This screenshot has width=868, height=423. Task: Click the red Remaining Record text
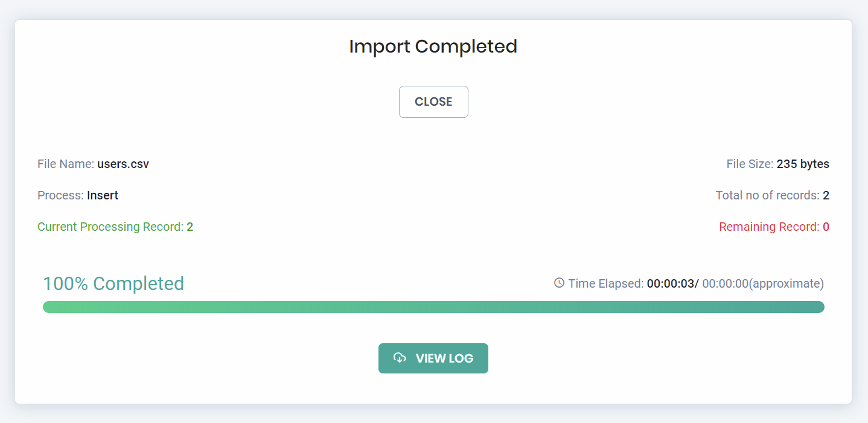pos(774,227)
